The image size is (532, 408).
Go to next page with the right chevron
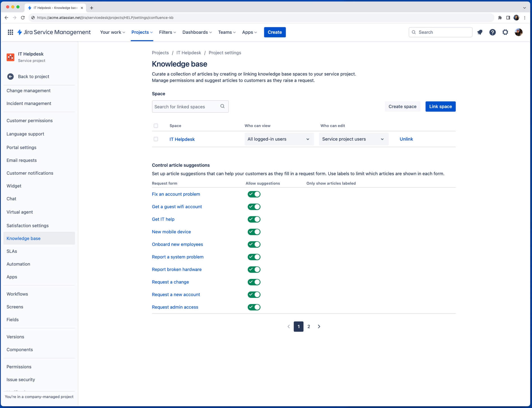pyautogui.click(x=319, y=326)
